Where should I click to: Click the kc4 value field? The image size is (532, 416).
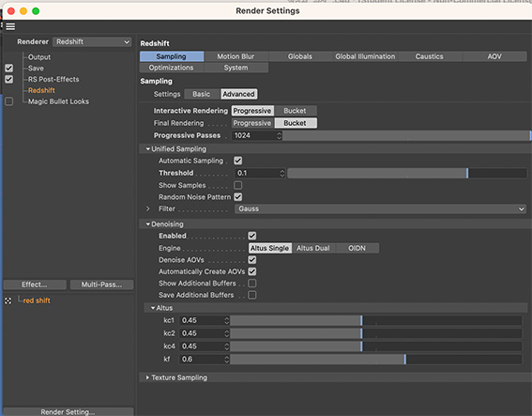point(202,347)
